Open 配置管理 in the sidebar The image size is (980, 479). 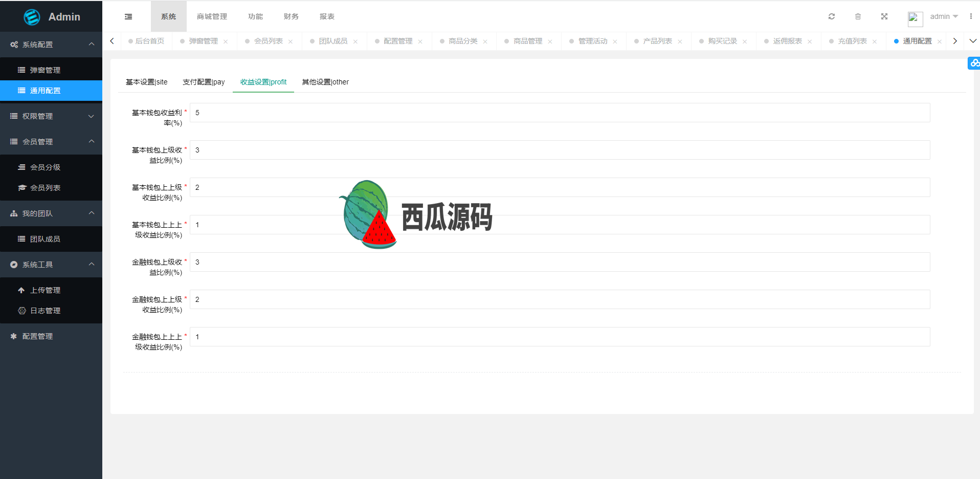pyautogui.click(x=51, y=336)
